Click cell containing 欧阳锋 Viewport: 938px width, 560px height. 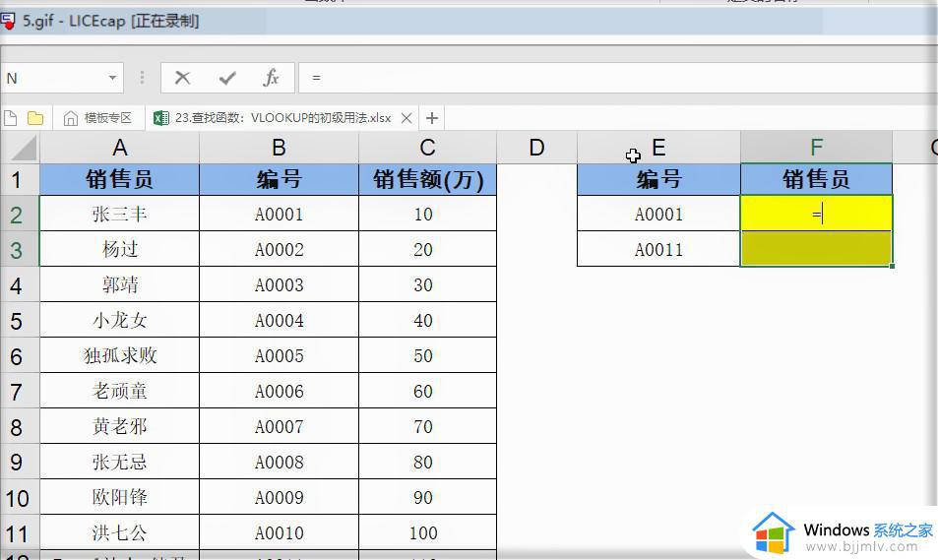point(120,498)
